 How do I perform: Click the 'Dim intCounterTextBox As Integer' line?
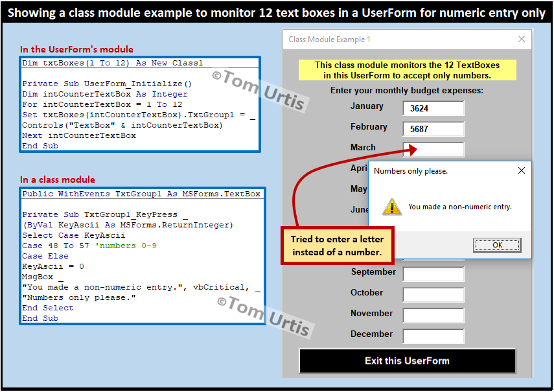[x=104, y=94]
